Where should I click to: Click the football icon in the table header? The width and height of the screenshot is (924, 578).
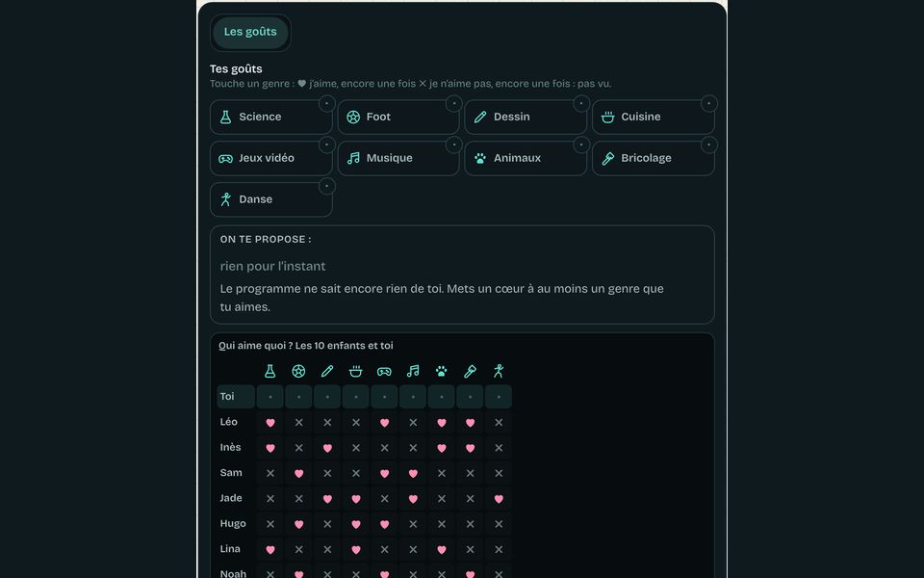pyautogui.click(x=298, y=371)
